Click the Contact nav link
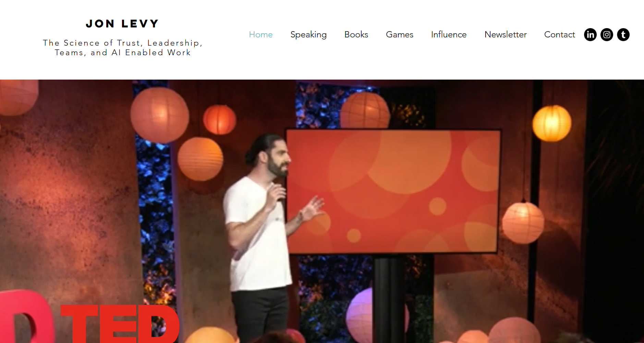Image resolution: width=644 pixels, height=343 pixels. click(559, 35)
